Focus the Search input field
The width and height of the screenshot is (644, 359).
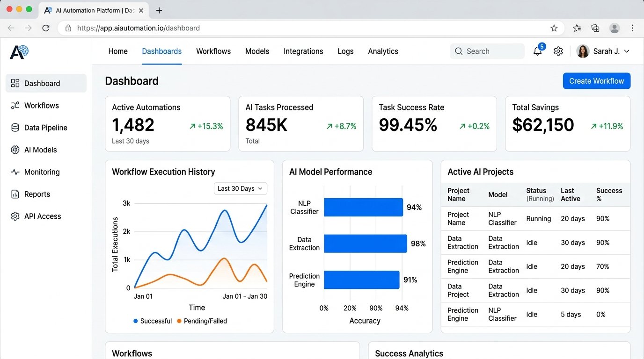pyautogui.click(x=487, y=51)
